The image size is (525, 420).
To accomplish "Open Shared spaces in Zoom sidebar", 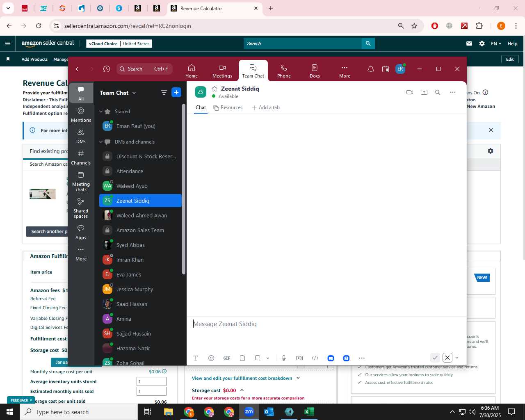I will 81,208.
